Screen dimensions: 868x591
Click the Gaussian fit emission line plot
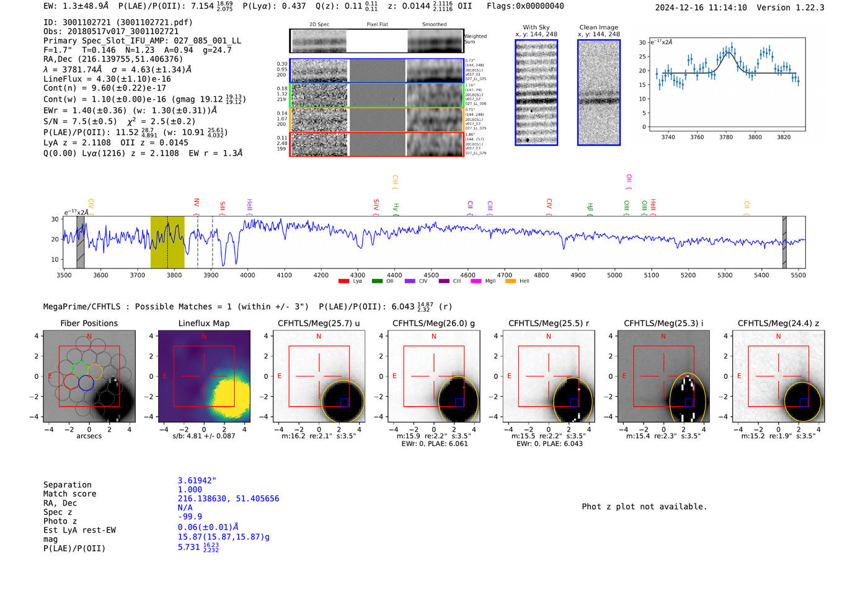click(727, 84)
